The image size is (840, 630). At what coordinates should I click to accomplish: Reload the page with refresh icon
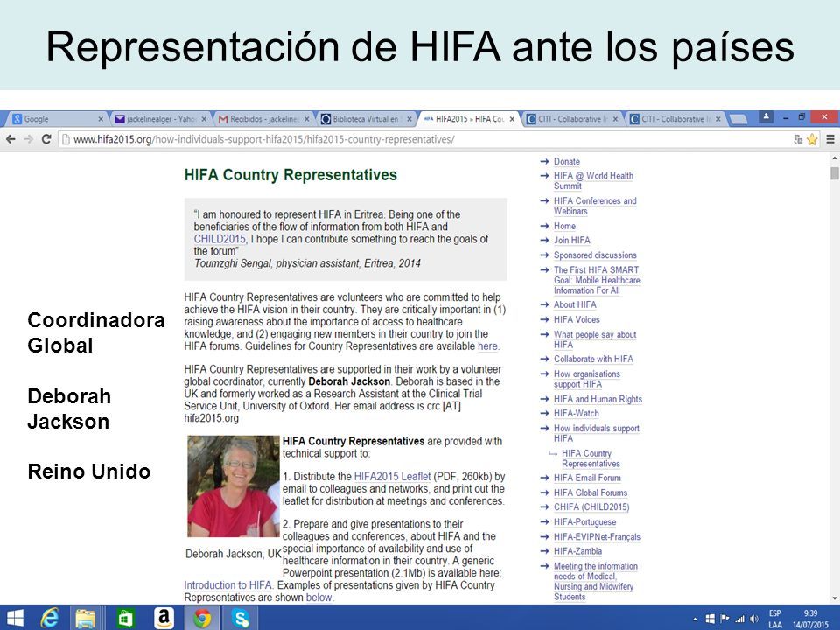point(46,139)
